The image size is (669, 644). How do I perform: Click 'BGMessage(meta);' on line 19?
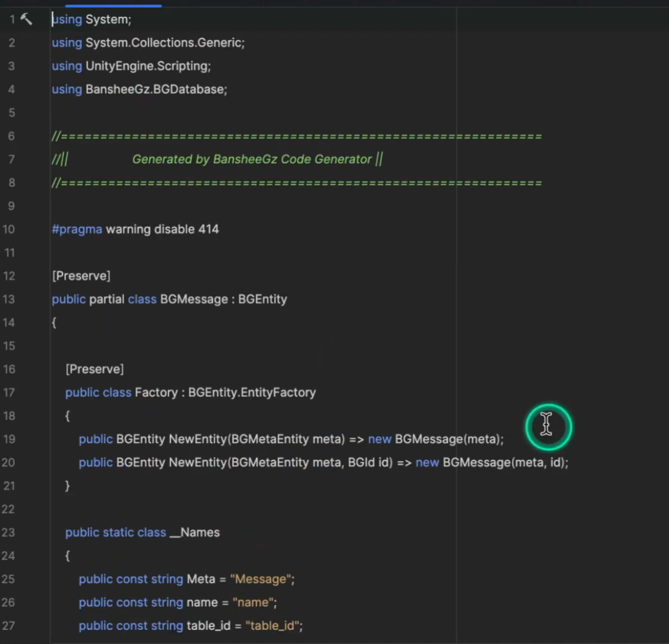(449, 439)
